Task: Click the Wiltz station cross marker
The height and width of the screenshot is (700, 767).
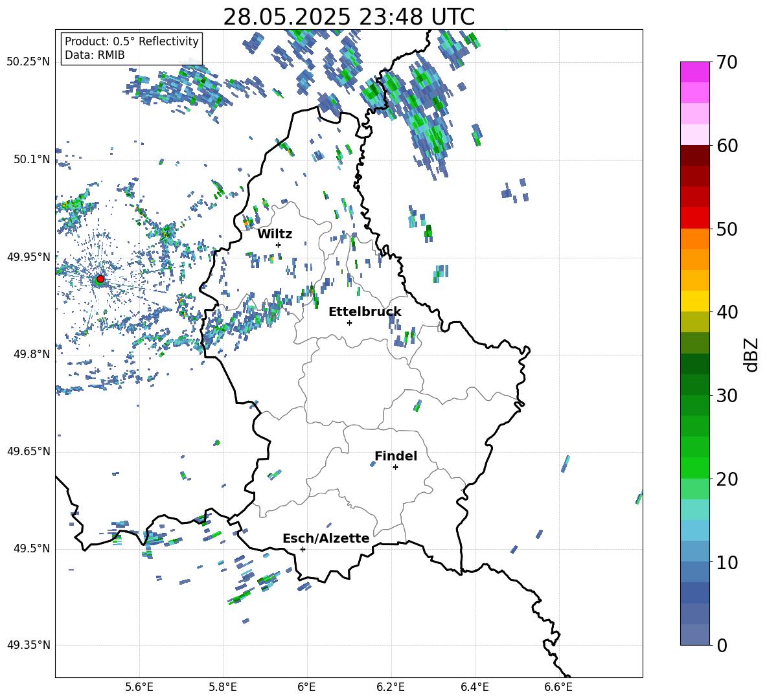Action: (x=278, y=245)
